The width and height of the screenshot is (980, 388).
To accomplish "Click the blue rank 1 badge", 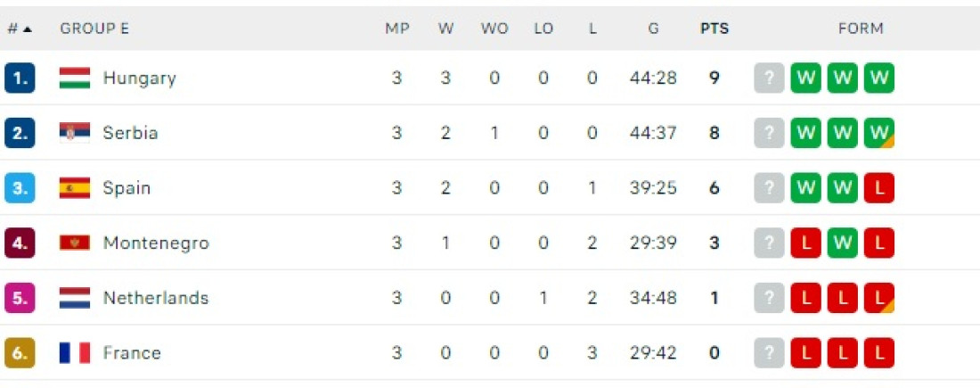I will point(20,78).
